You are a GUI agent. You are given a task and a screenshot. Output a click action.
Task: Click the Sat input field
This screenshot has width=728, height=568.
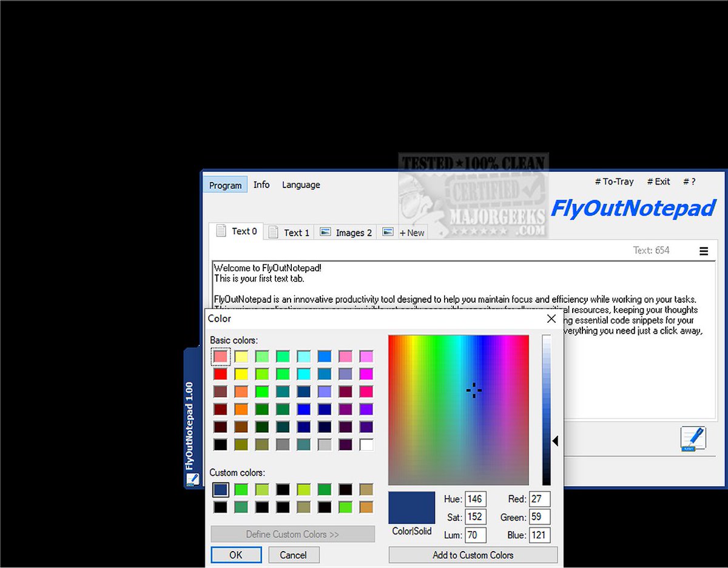[475, 517]
